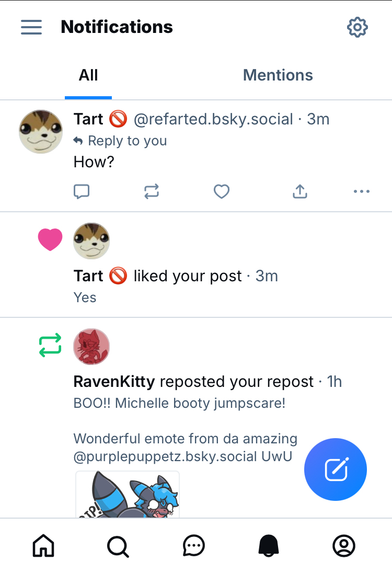Switch to the Mentions tab
This screenshot has width=392, height=561.
point(278,75)
